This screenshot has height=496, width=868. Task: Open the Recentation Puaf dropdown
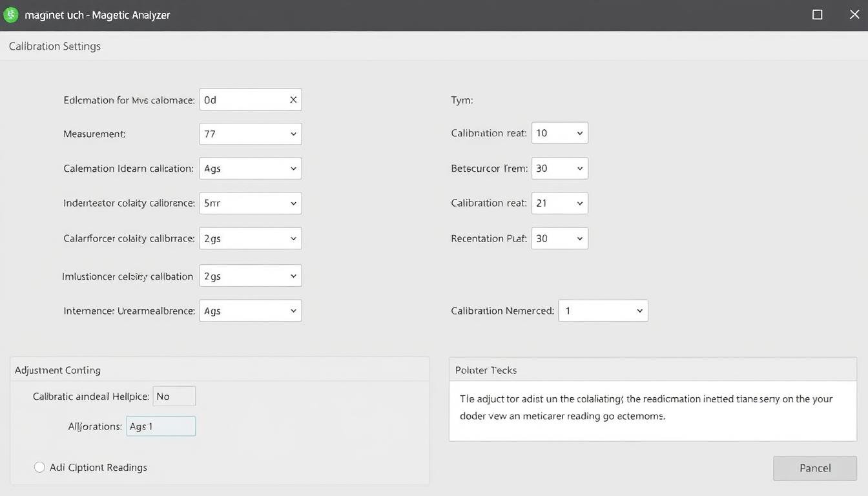pyautogui.click(x=559, y=238)
